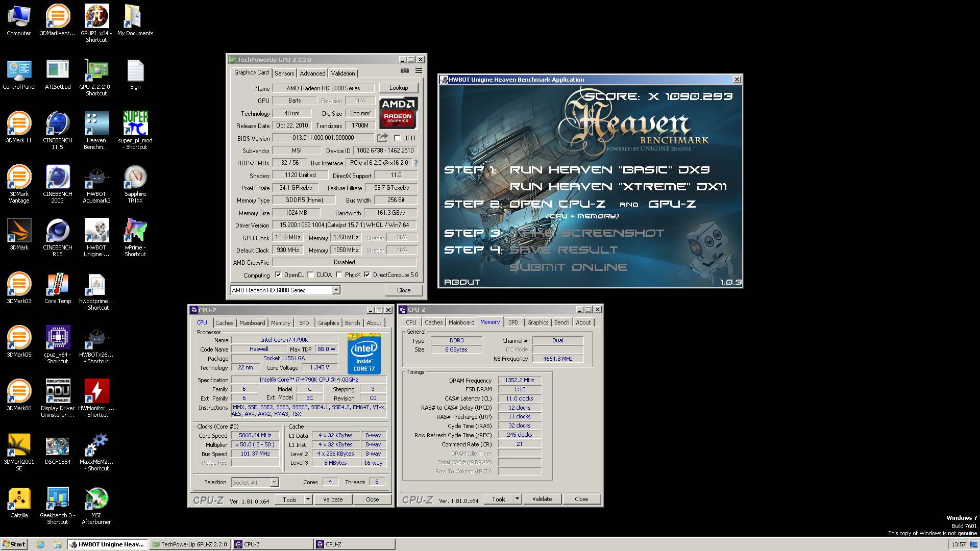This screenshot has width=980, height=551.
Task: Open super_pi_mod shortcut icon
Action: pos(135,131)
